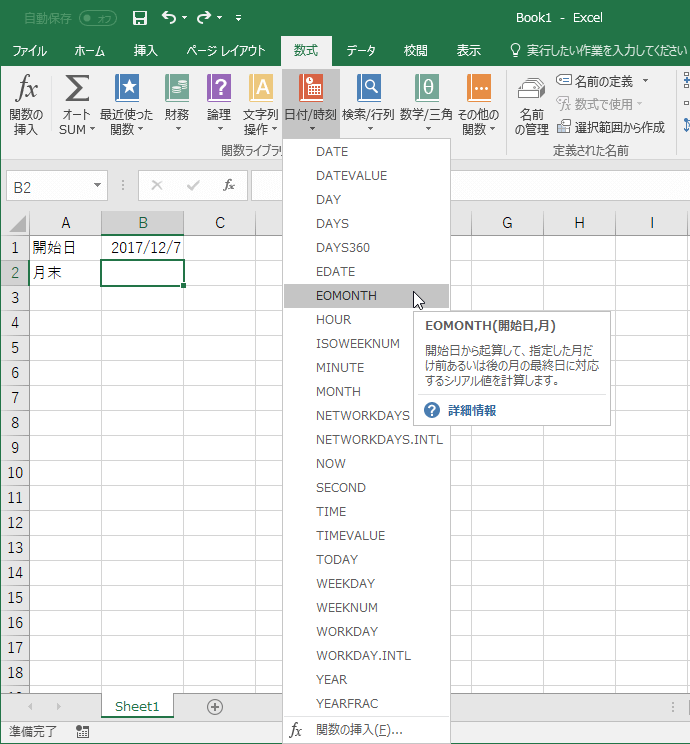This screenshot has height=744, width=690.
Task: Select EOMONTH from the function list
Action: tap(366, 296)
